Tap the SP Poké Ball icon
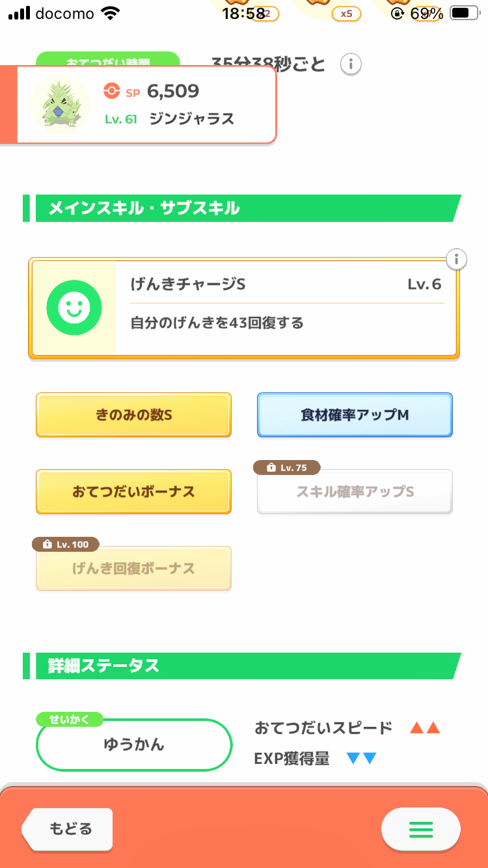The width and height of the screenshot is (488, 868). [x=111, y=91]
